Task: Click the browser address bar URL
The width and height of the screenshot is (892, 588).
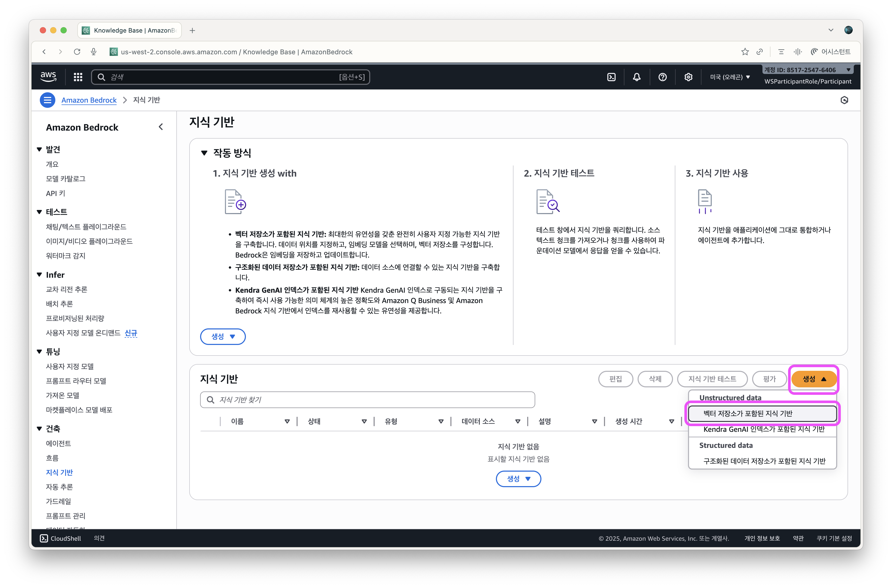Action: 237,52
